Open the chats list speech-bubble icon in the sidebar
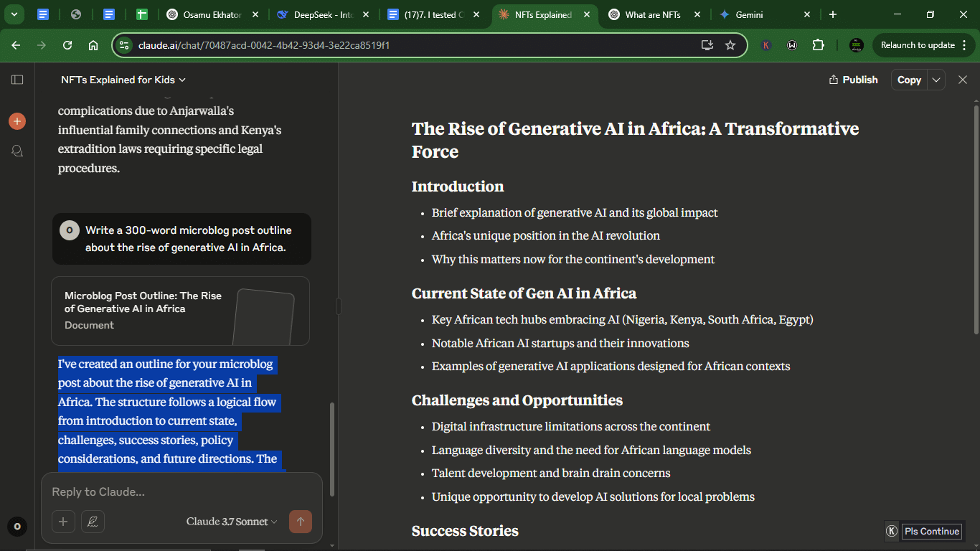980x551 pixels. tap(17, 151)
